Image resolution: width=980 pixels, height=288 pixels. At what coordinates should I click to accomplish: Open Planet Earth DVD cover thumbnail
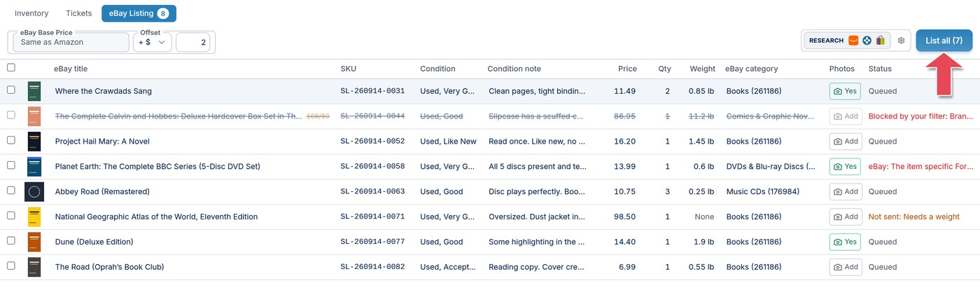click(x=34, y=167)
